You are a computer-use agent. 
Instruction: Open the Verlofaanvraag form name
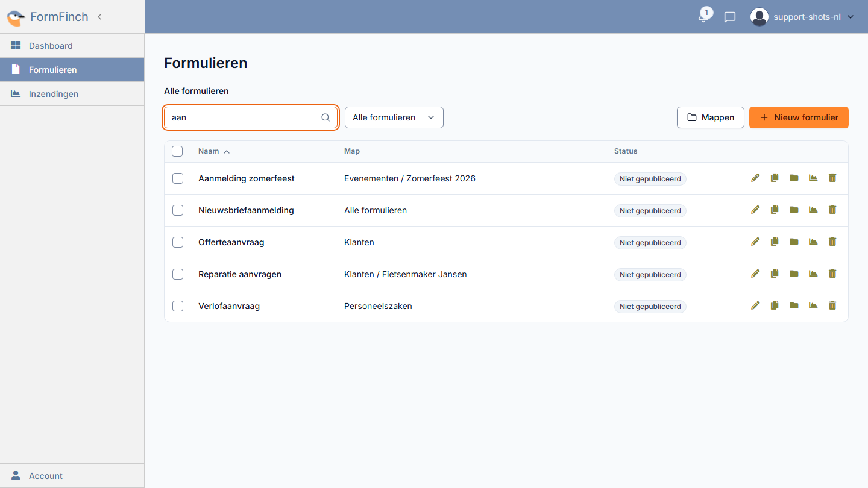pyautogui.click(x=229, y=306)
